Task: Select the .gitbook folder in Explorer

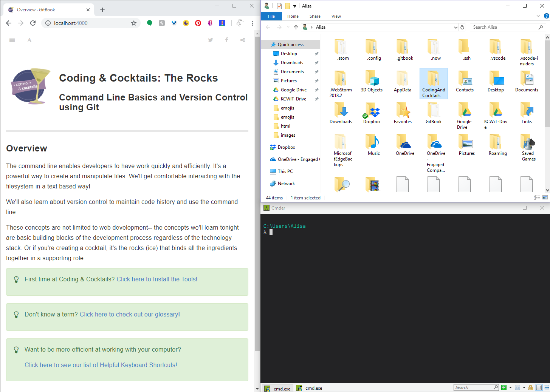Action: (x=405, y=49)
